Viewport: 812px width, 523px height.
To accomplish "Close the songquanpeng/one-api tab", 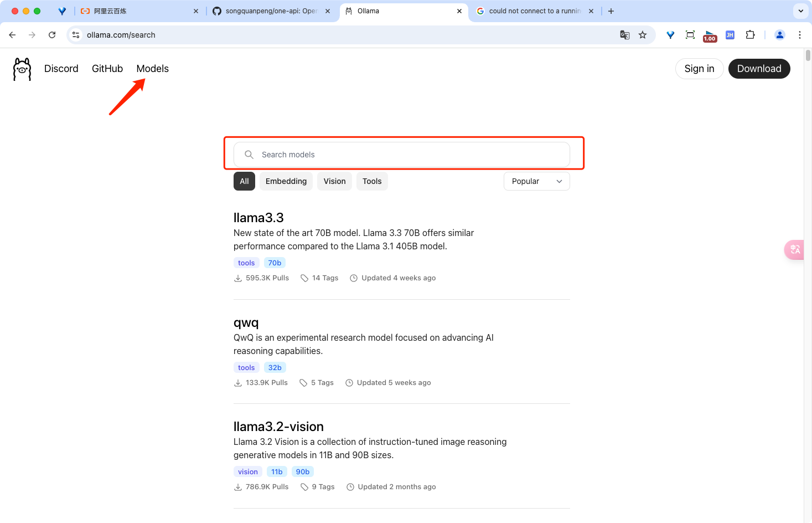I will point(328,11).
